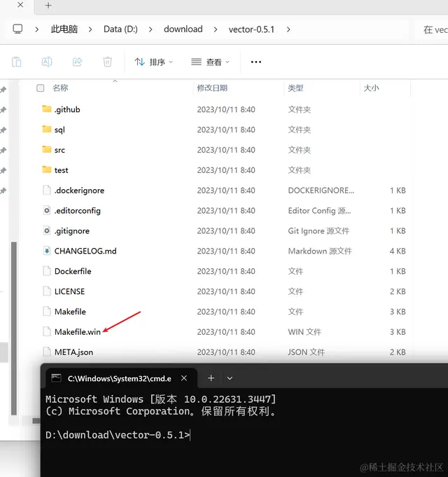Screen dimensions: 448x477
Task: Expand the chevron after download
Action: 216,29
